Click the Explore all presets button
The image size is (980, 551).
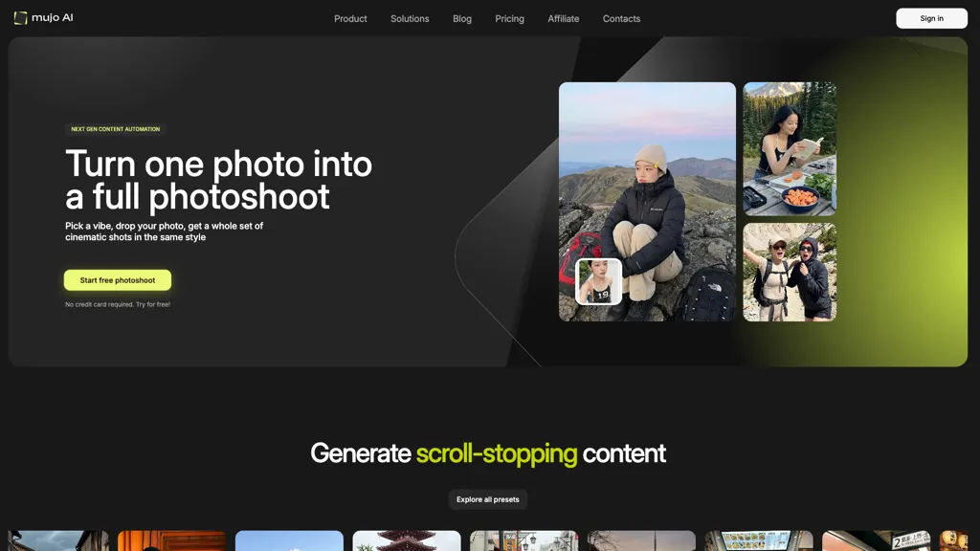(487, 499)
